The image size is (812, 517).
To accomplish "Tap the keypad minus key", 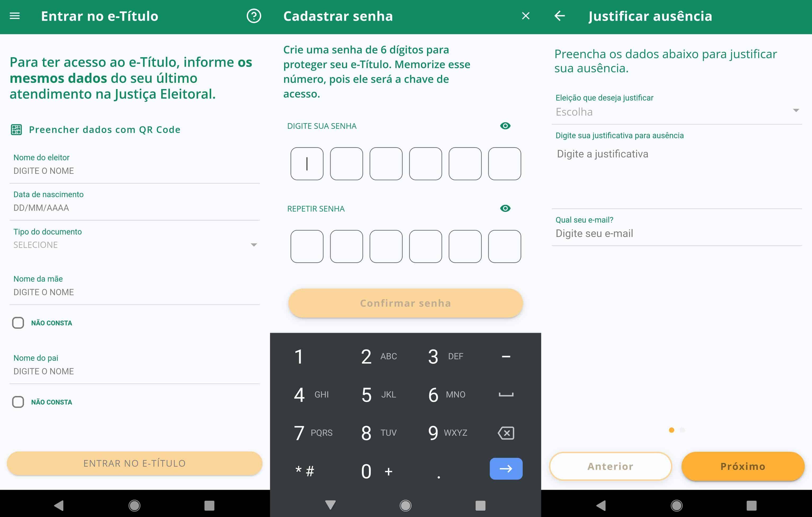I will [506, 356].
